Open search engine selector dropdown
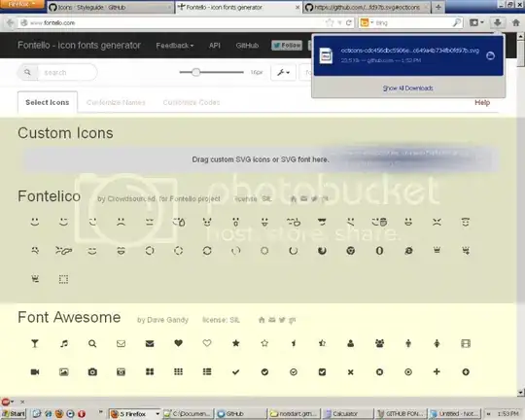The image size is (525, 420). (367, 22)
